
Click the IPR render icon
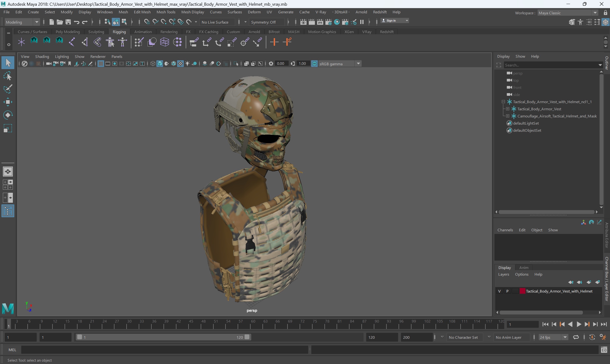(320, 22)
